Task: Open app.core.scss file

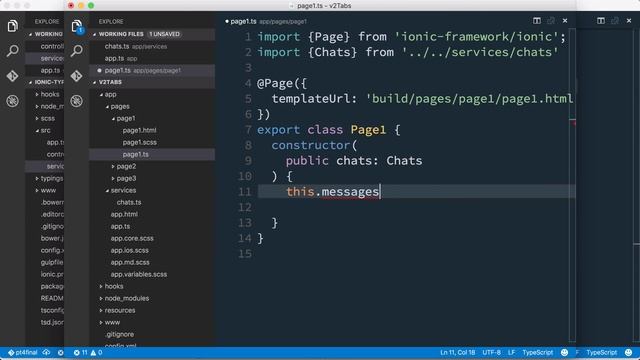Action: (x=132, y=238)
